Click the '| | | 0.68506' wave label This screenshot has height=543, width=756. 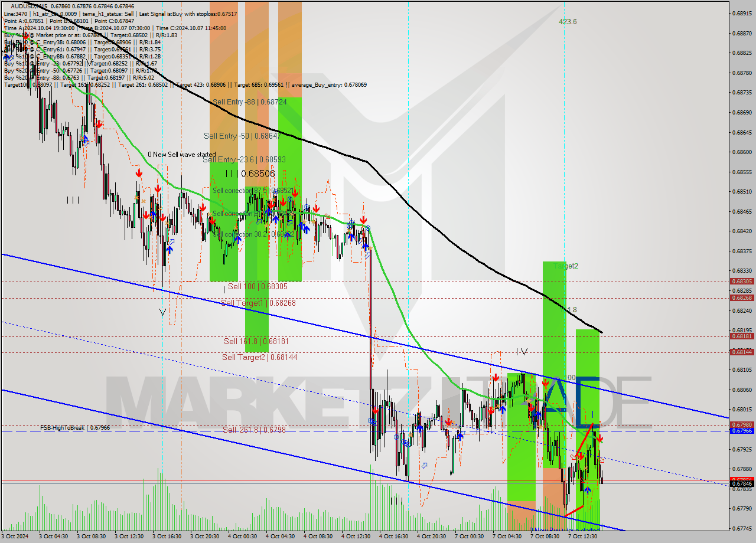250,174
